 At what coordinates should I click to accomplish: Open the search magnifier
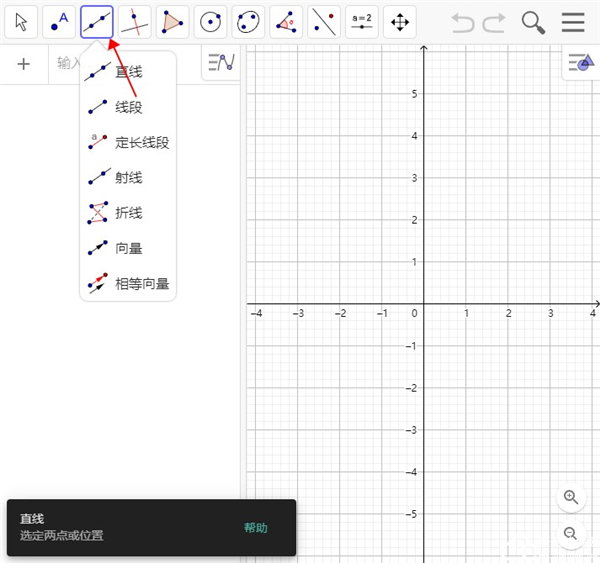pyautogui.click(x=534, y=22)
